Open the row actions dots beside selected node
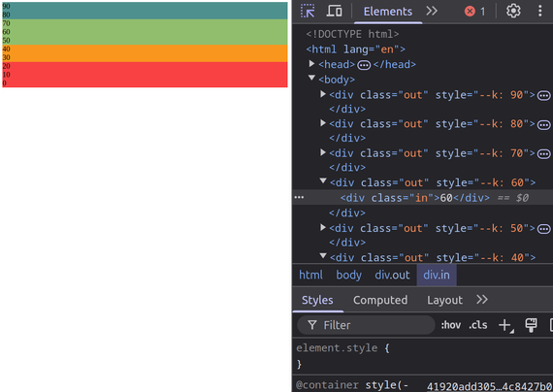Viewport: 553px width, 392px height. (299, 197)
